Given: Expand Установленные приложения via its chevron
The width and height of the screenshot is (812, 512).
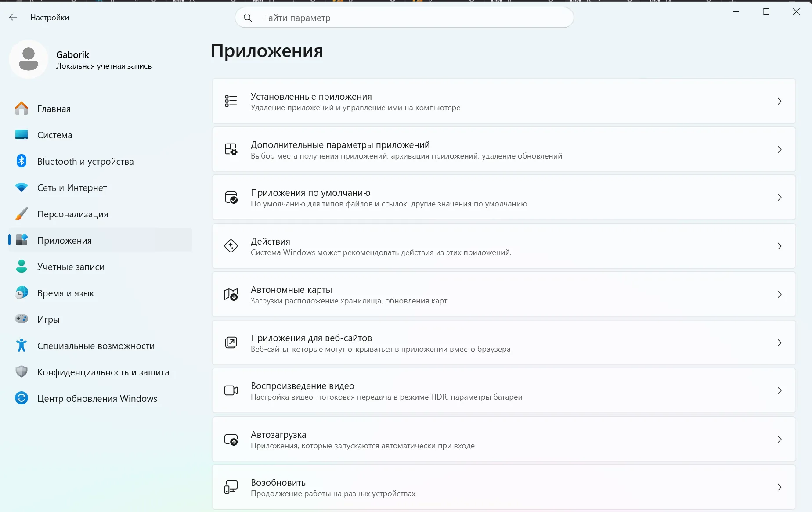Looking at the screenshot, I should pos(780,101).
